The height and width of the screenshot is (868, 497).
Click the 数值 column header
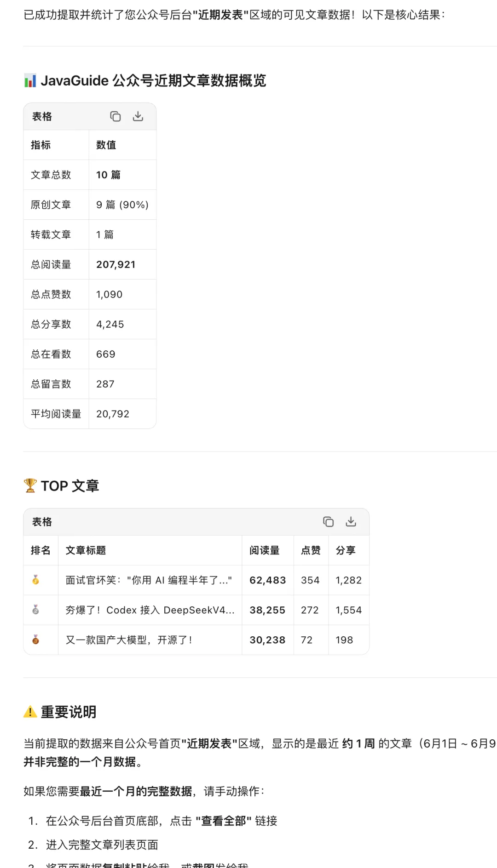106,145
